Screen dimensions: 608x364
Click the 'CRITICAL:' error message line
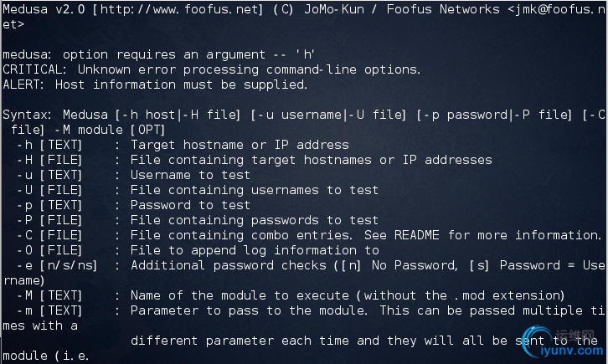coord(211,69)
